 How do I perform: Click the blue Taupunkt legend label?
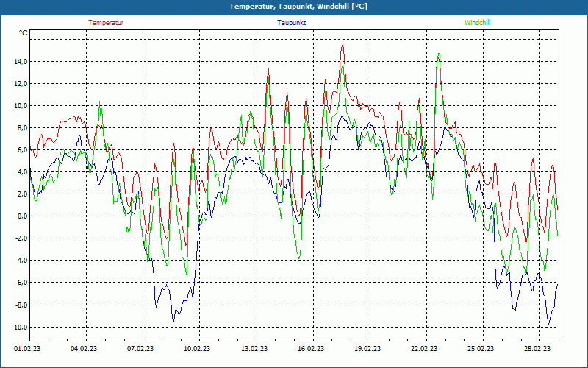291,23
